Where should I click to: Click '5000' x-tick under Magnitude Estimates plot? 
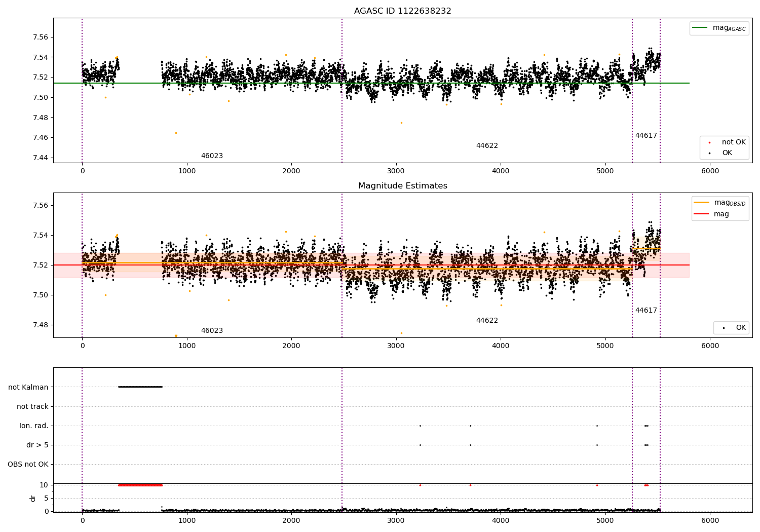[605, 346]
